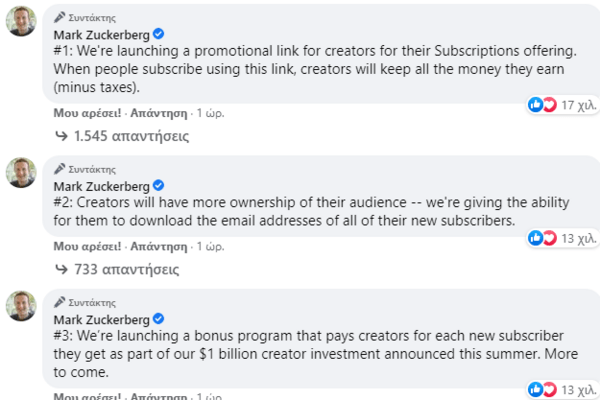Click the 1 ώρ. timestamp under comment #1

pyautogui.click(x=210, y=112)
